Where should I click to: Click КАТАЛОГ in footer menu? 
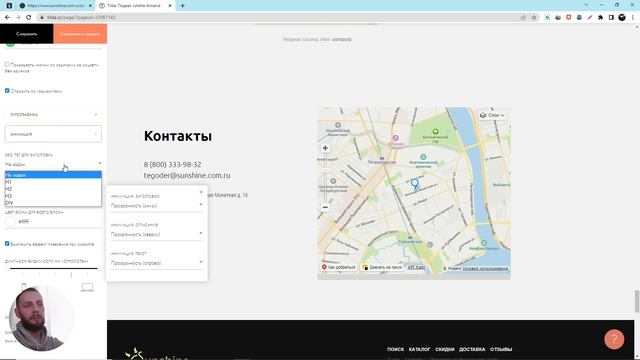[420, 349]
